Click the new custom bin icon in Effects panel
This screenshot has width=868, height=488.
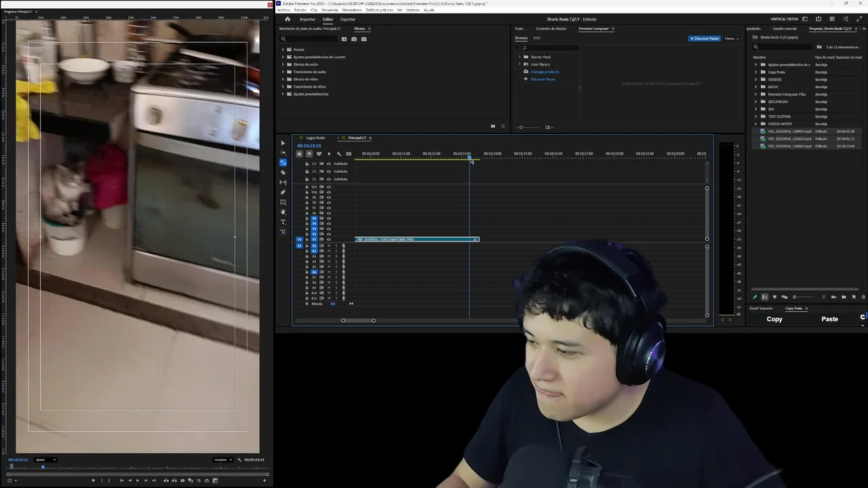[x=493, y=126]
